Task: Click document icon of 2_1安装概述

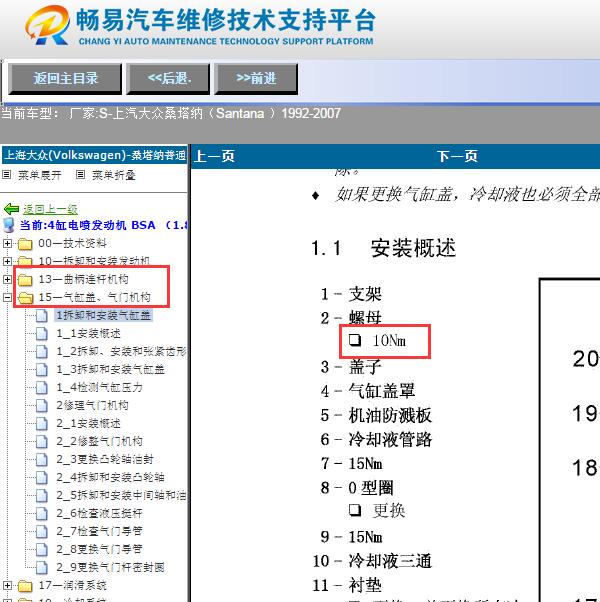Action: (x=41, y=424)
